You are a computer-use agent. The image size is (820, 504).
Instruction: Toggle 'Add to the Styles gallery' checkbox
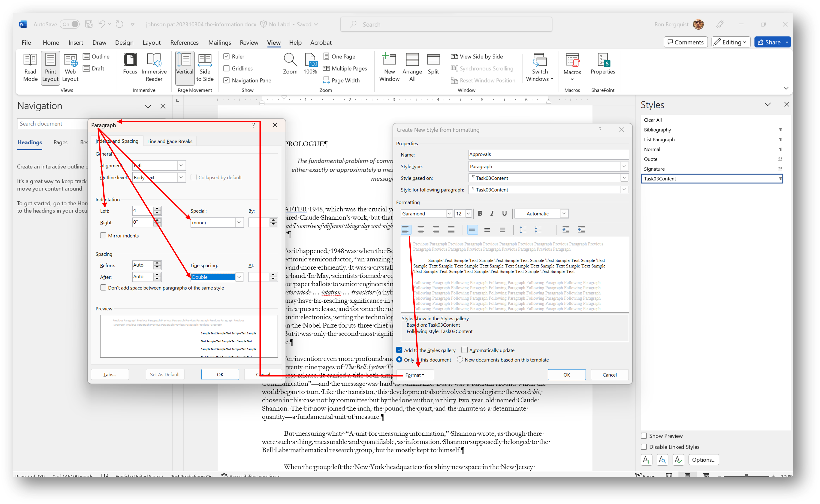click(x=399, y=350)
